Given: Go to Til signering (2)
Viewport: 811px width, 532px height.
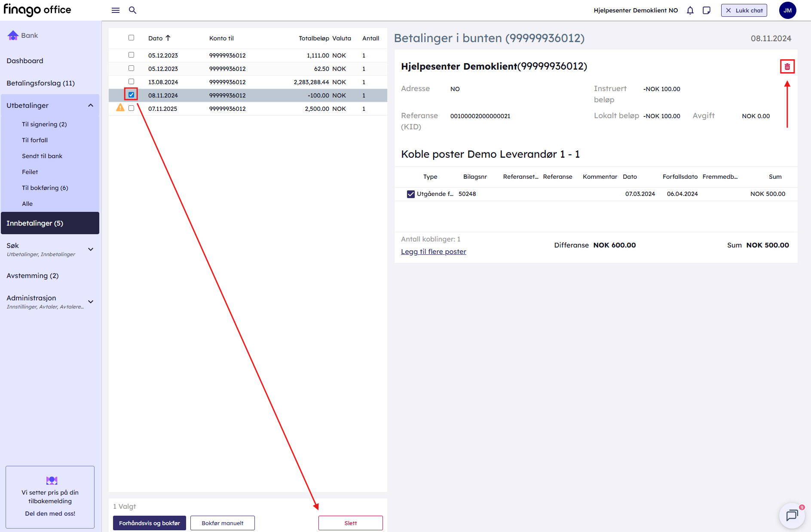Looking at the screenshot, I should [x=44, y=124].
